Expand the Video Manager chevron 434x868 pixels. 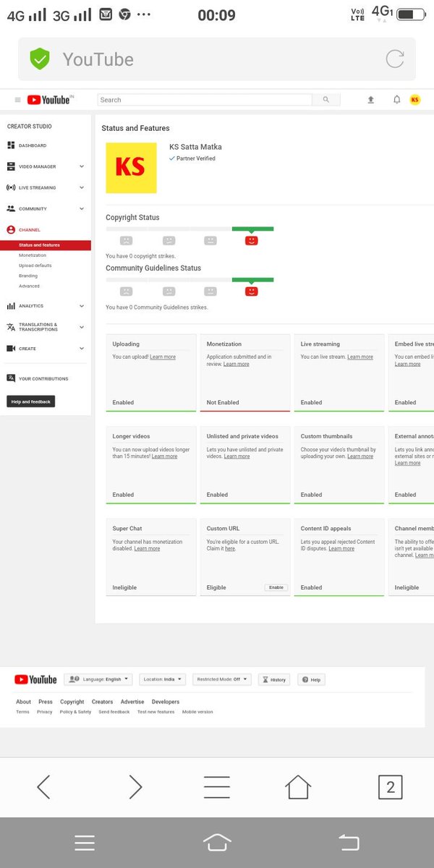[82, 166]
